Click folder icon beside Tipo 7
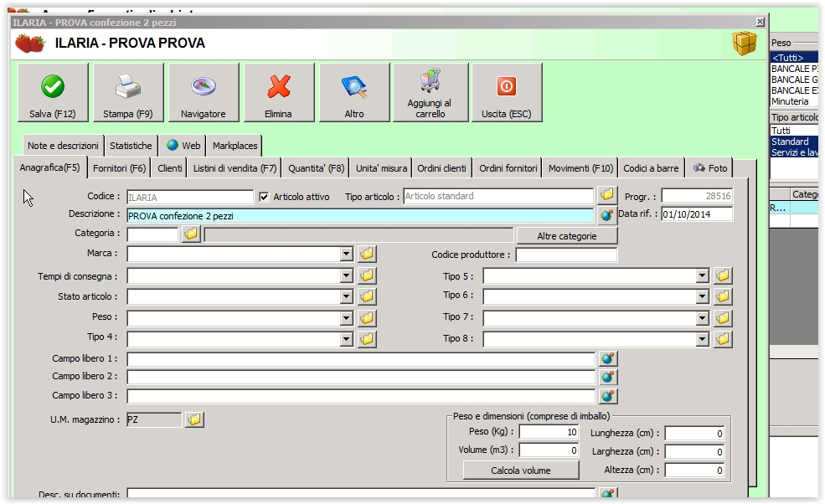Viewport: 825px width, 504px height. click(723, 318)
